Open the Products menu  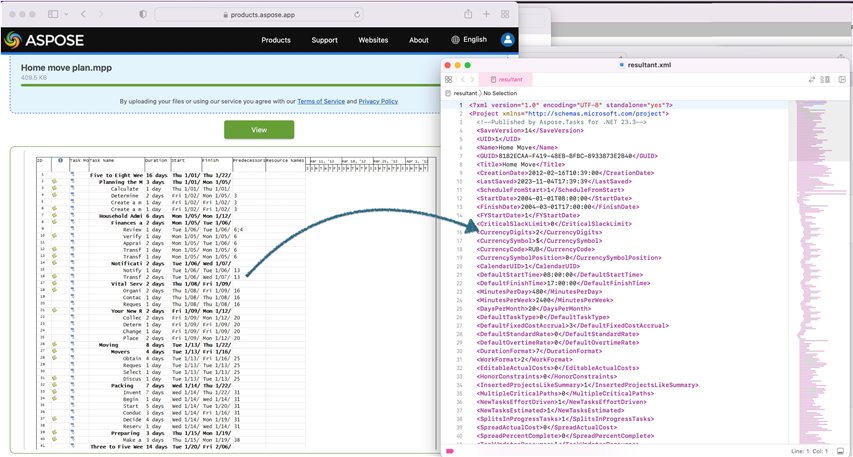(276, 40)
